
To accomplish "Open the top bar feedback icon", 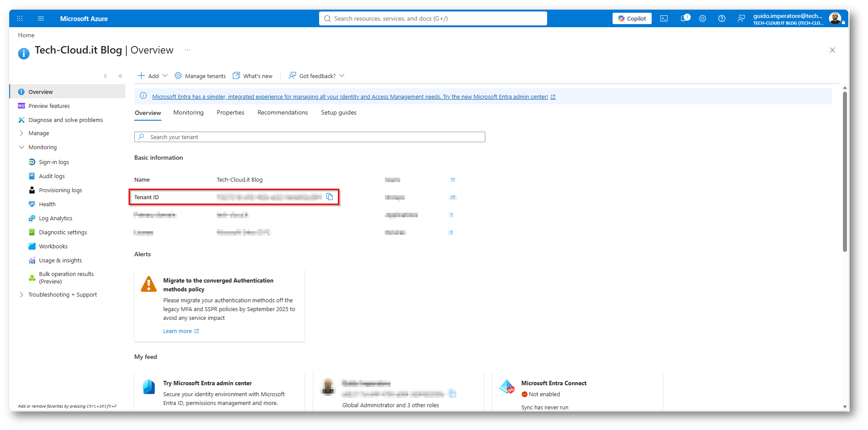I will point(741,18).
